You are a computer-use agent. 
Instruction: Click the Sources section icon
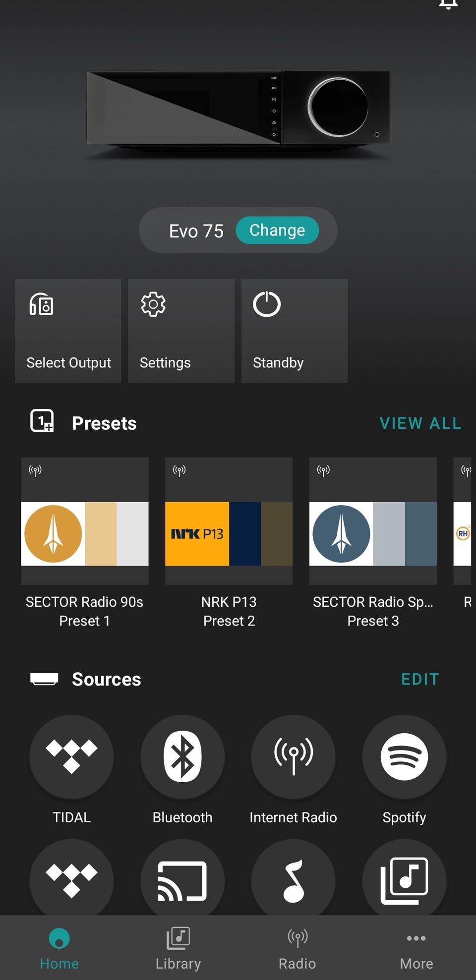point(44,679)
